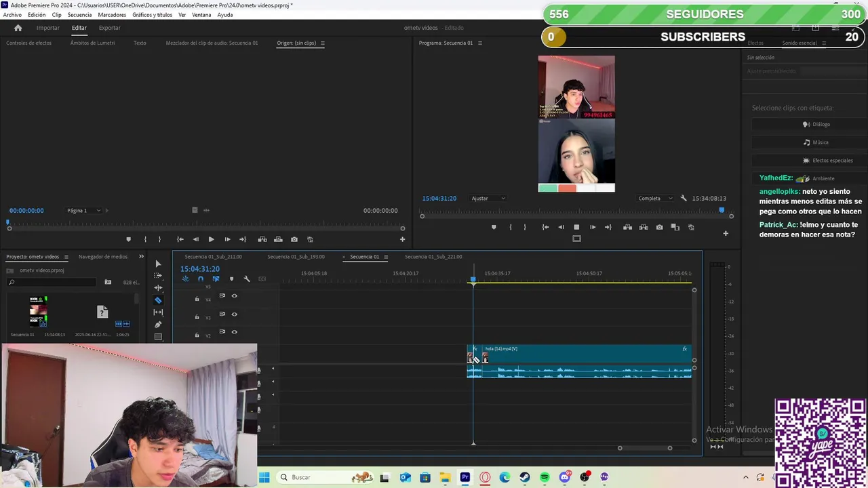Open the Marcadores menu

112,15
